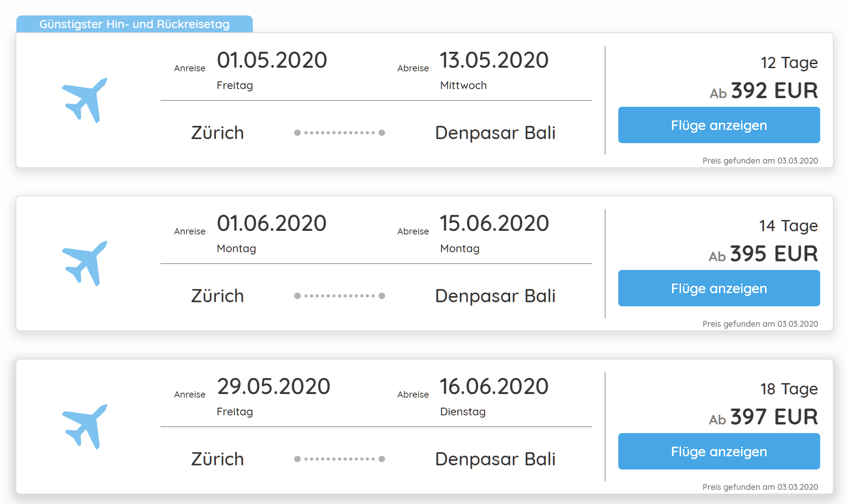
Task: Show flights for the 395 EUR offer
Action: [718, 288]
